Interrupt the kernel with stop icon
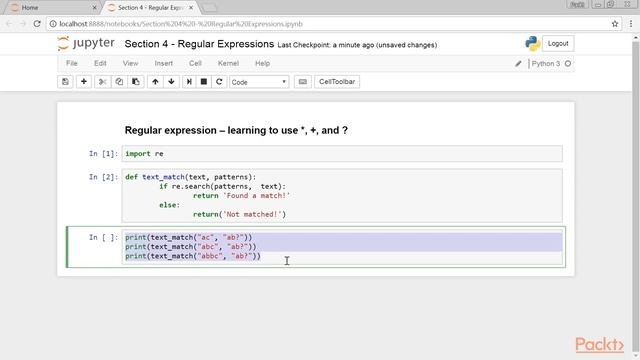This screenshot has width=640, height=360. point(204,82)
